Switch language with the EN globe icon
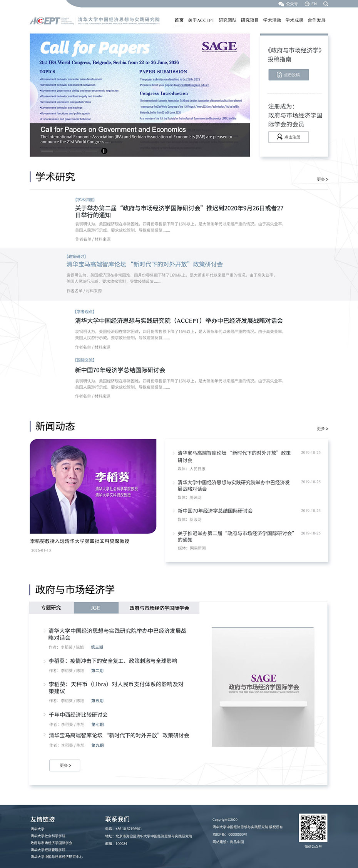This screenshot has width=358, height=868. [311, 4]
